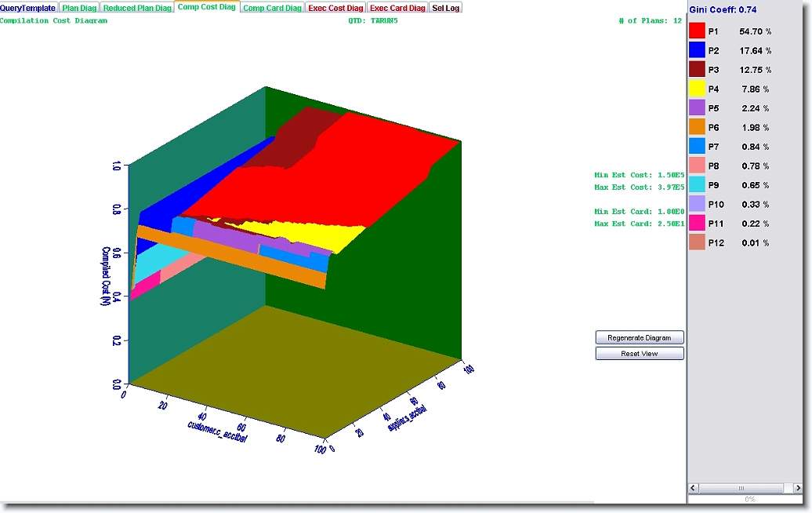Open the Reduced Plan Diag tab
Screen dimensions: 812x513
point(138,8)
